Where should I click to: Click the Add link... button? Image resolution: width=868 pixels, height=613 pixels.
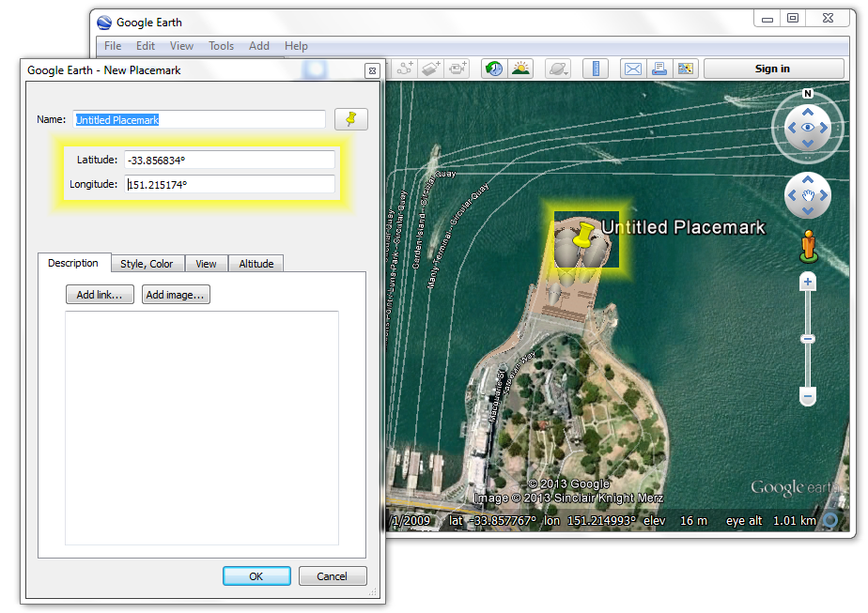pos(100,295)
